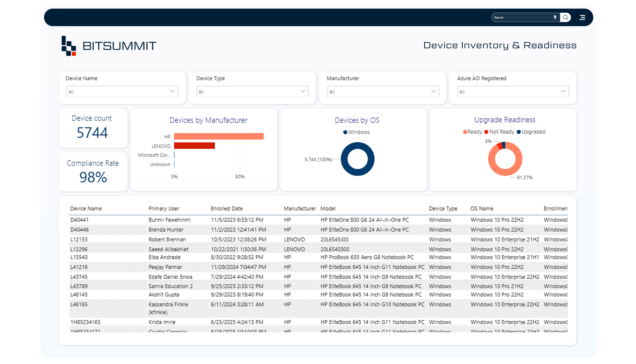Click the microphone icon in the search box
This screenshot has width=636, height=364.
pyautogui.click(x=555, y=18)
